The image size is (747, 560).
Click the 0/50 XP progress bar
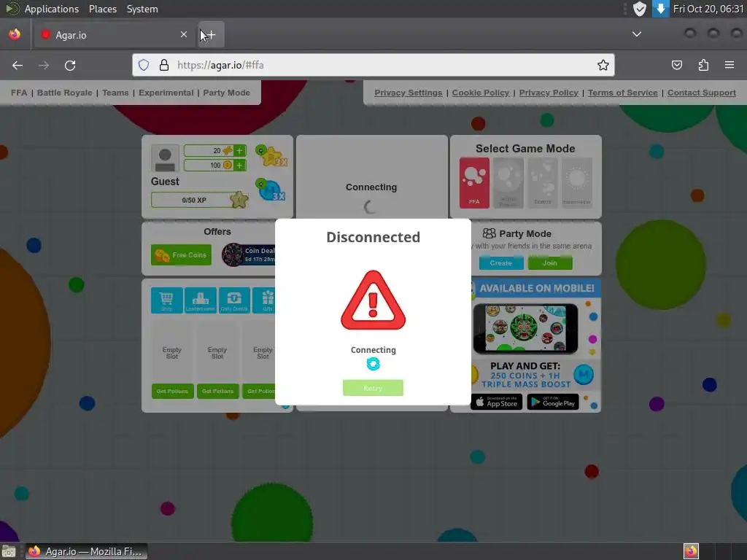point(194,200)
